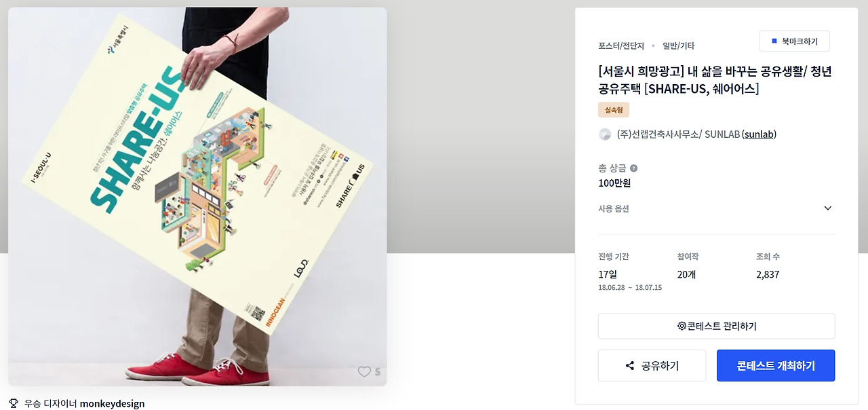Click the SUNLAB company avatar icon

coord(605,134)
